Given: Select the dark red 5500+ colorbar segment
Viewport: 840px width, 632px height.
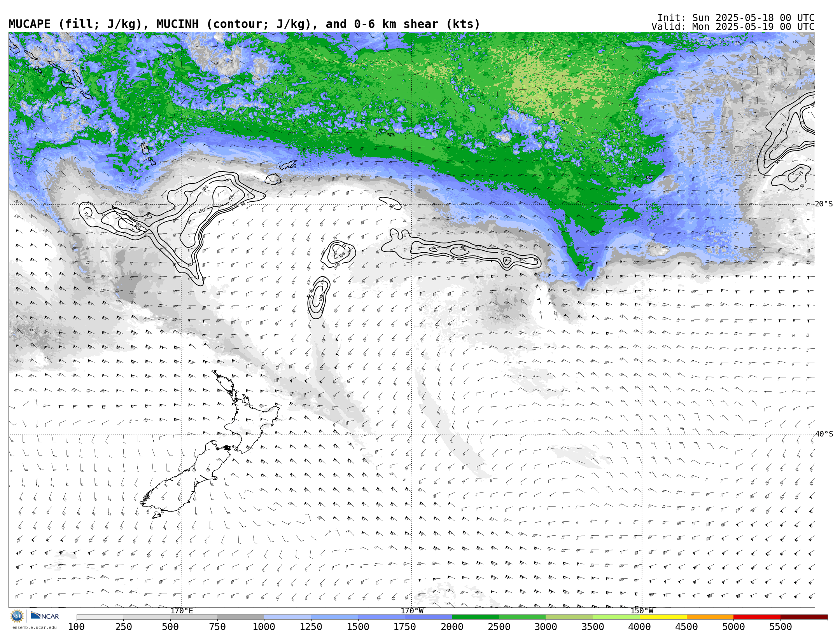Looking at the screenshot, I should 804,617.
